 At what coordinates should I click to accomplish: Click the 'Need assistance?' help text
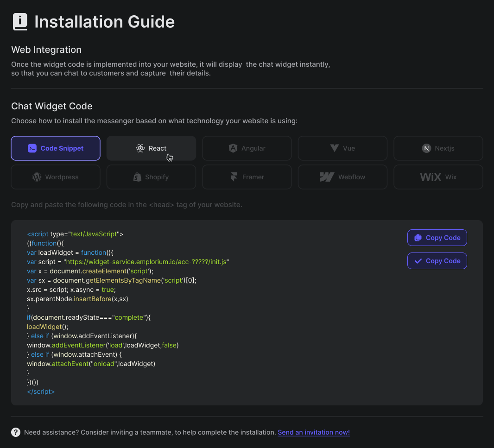[x=150, y=432]
